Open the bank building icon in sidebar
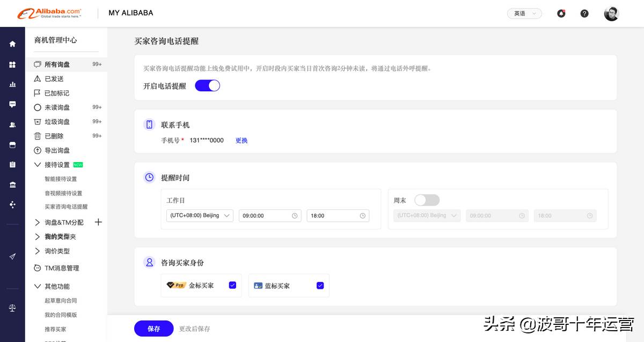 pyautogui.click(x=12, y=185)
